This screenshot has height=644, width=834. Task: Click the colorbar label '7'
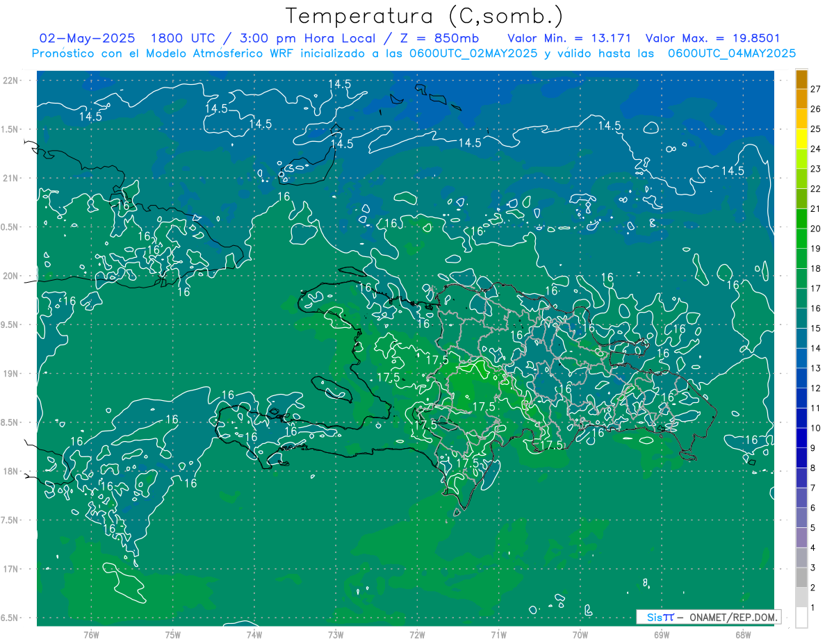pyautogui.click(x=813, y=488)
